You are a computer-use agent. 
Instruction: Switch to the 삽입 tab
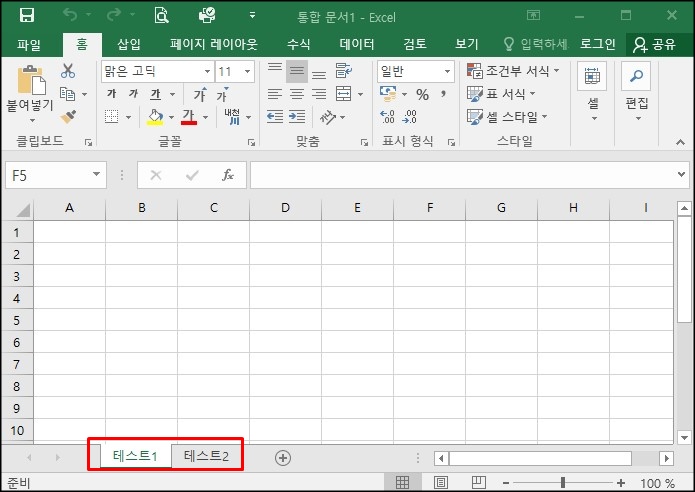coord(129,44)
